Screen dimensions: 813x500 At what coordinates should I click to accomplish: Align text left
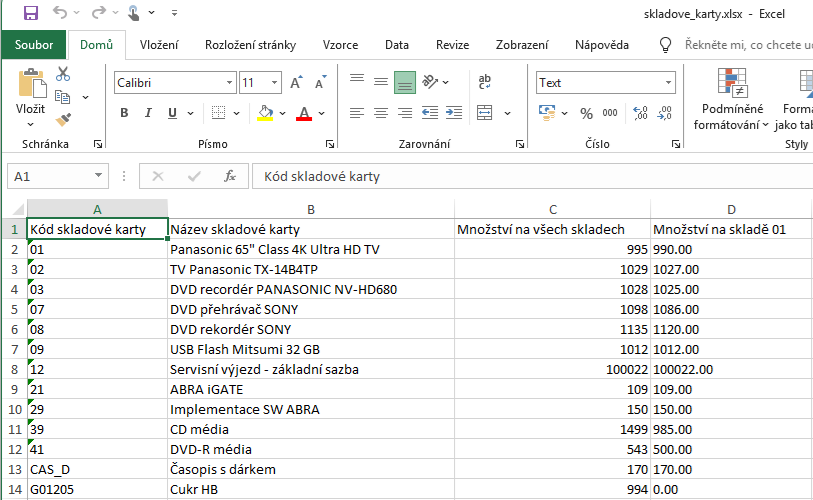click(x=357, y=113)
